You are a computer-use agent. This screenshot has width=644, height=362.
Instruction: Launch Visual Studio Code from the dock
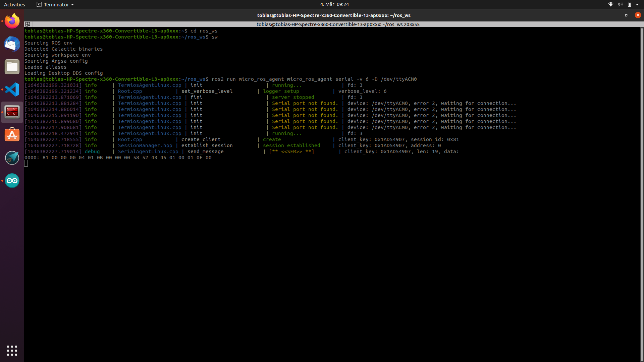[x=12, y=89]
